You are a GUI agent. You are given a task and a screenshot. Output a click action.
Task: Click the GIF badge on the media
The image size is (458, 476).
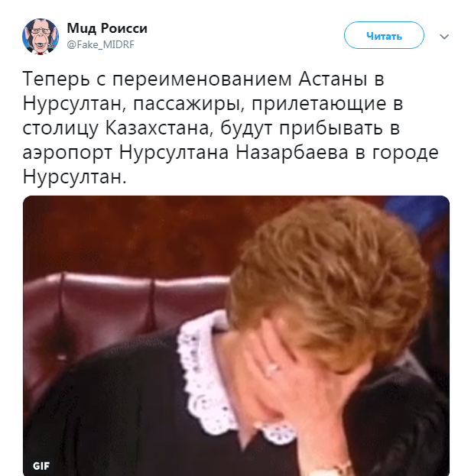point(41,465)
